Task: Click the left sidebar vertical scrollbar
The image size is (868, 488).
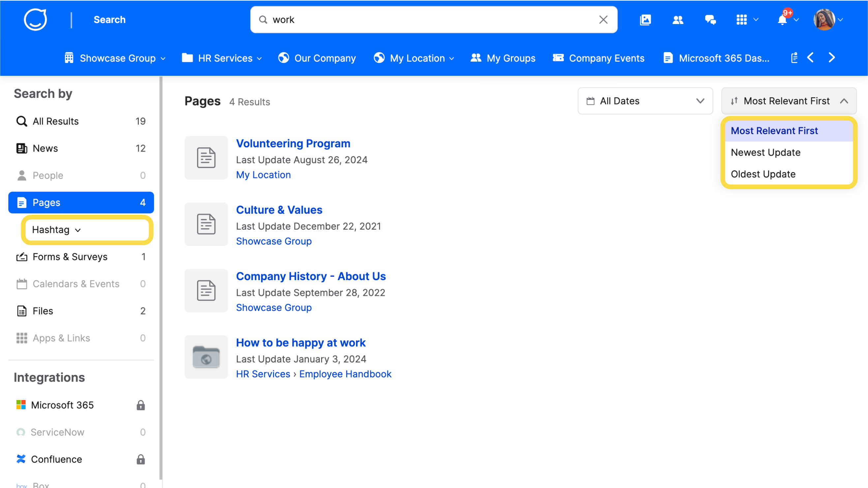Action: tap(161, 277)
